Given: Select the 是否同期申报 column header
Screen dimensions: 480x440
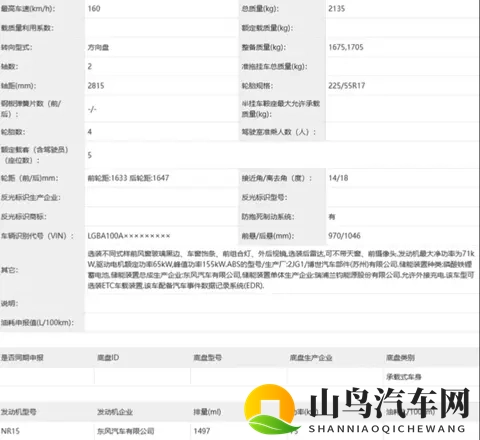Looking at the screenshot, I should tap(22, 358).
